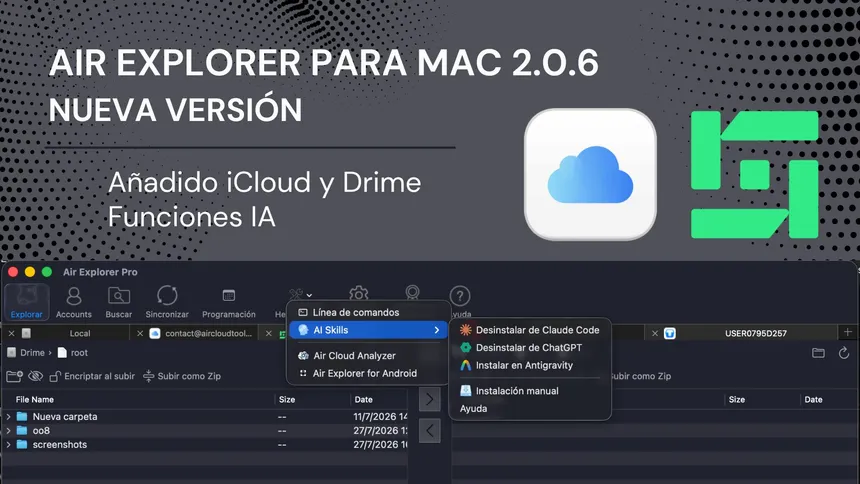Viewport: 860px width, 484px height.
Task: Switch to the USER0795D257 tab
Action: click(756, 333)
